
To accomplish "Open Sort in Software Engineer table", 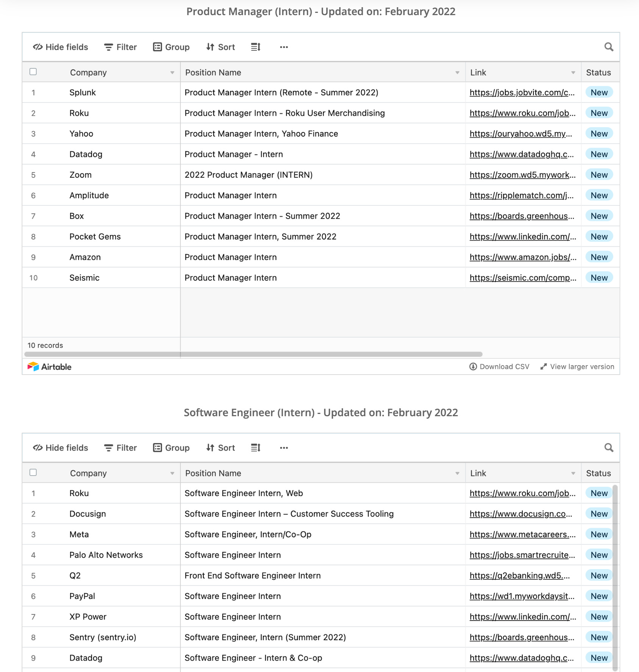I will click(x=220, y=448).
